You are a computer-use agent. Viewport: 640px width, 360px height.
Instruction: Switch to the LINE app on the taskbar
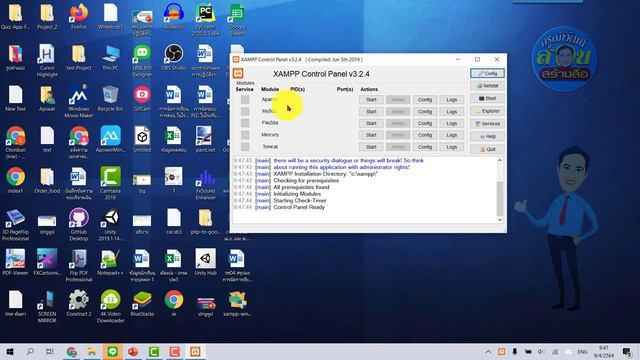112,351
